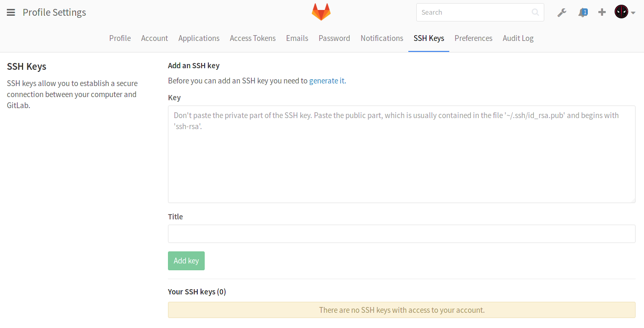This screenshot has height=328, width=644.
Task: Follow the 'generate' link
Action: (x=323, y=81)
